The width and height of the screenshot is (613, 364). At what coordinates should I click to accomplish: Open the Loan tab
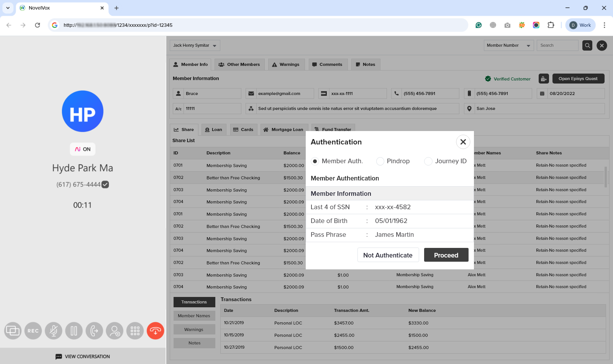213,130
